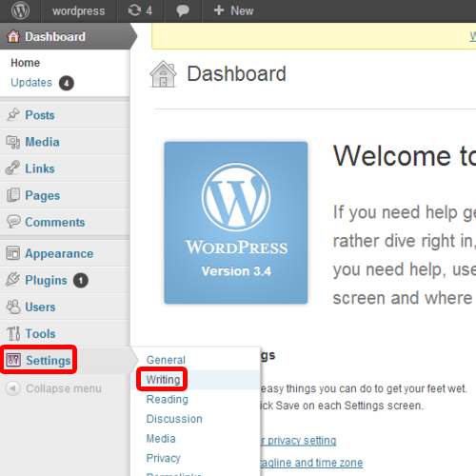The image size is (476, 476).
Task: Select Privacy in Settings flyout
Action: click(163, 458)
